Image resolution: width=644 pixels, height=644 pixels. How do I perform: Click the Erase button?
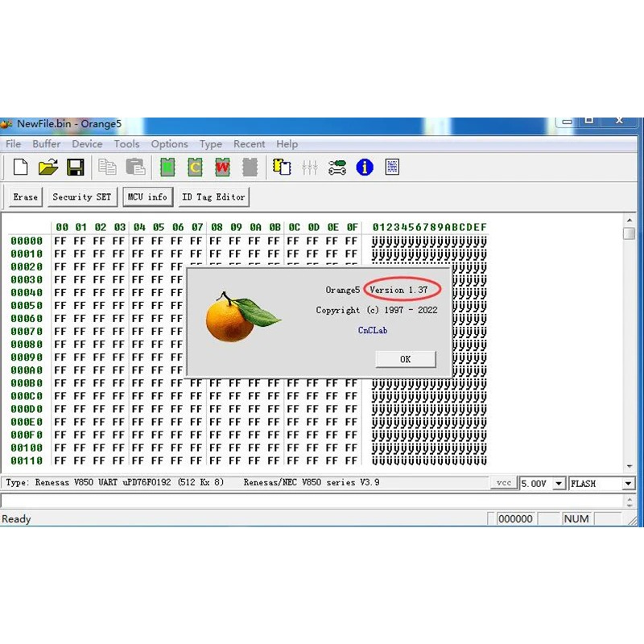(x=26, y=197)
